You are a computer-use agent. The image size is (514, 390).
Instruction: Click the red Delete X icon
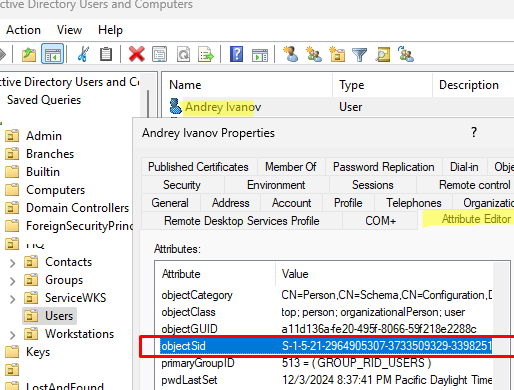pos(137,54)
